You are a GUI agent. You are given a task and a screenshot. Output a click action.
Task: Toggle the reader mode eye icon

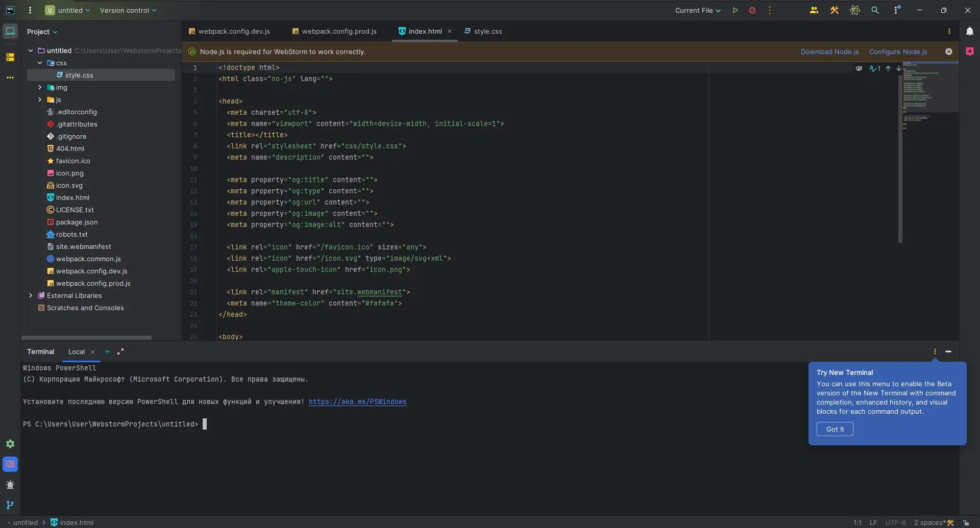859,68
